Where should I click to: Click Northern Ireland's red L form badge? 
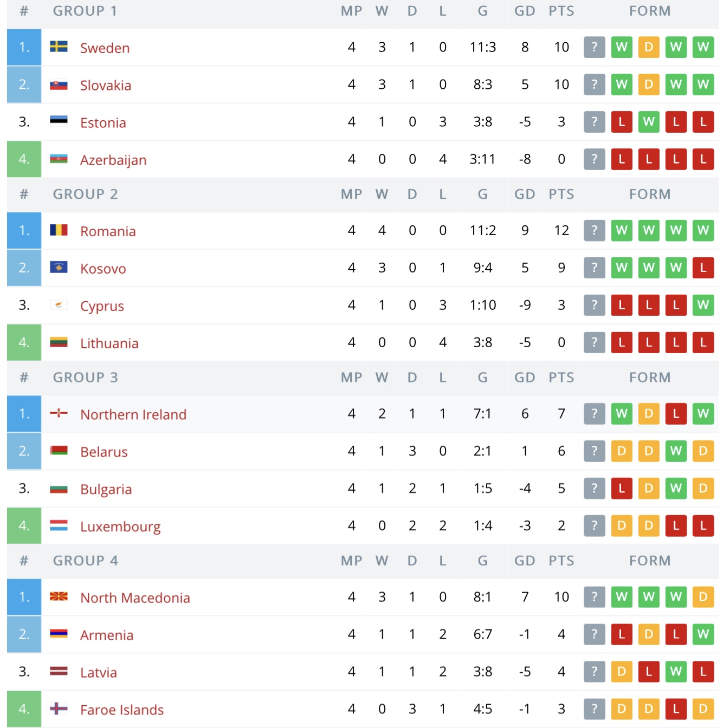pos(675,414)
